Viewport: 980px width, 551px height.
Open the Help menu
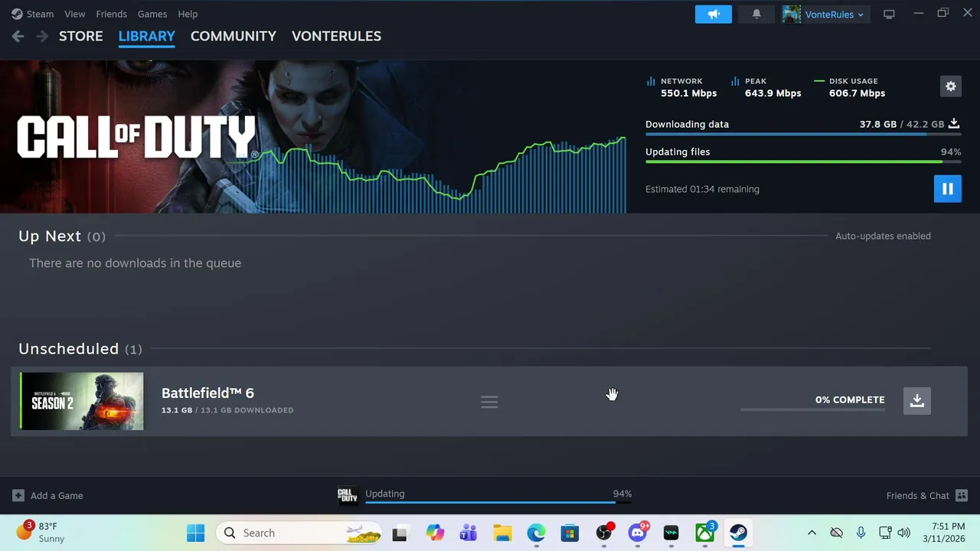pyautogui.click(x=188, y=14)
